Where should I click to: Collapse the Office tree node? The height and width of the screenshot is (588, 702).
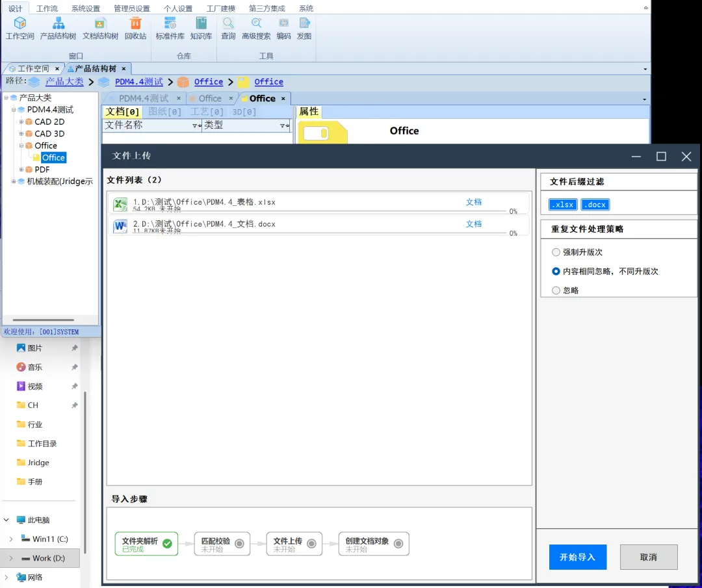click(x=21, y=146)
